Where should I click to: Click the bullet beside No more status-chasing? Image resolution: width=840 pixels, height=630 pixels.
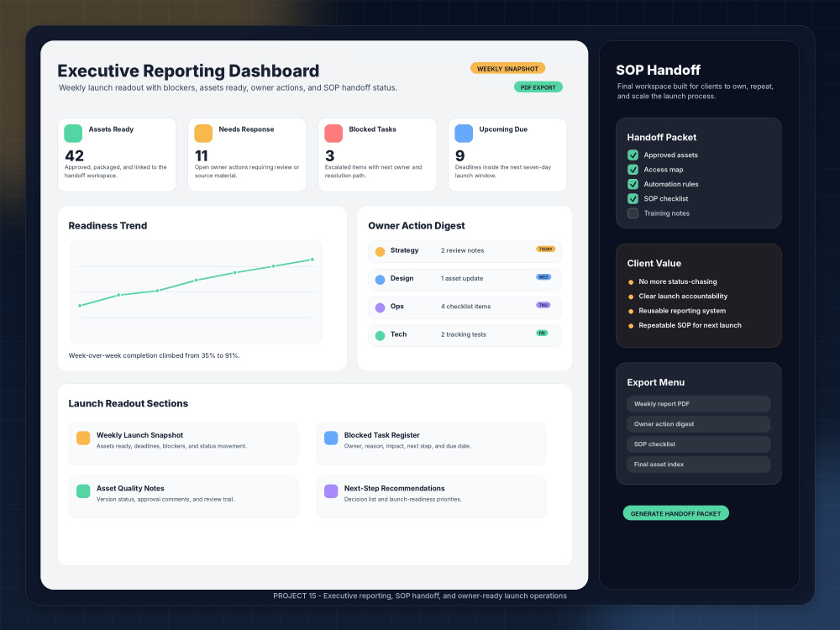(x=631, y=282)
